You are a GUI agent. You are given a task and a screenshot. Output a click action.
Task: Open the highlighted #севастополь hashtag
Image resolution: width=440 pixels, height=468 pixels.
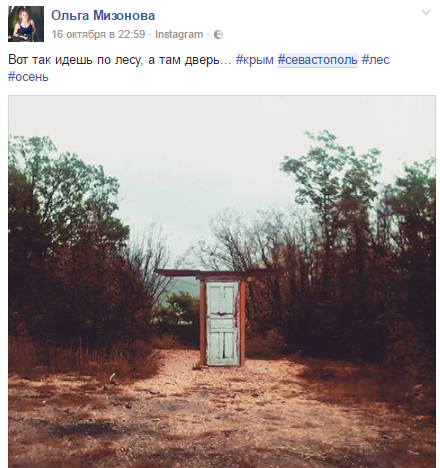pyautogui.click(x=318, y=60)
